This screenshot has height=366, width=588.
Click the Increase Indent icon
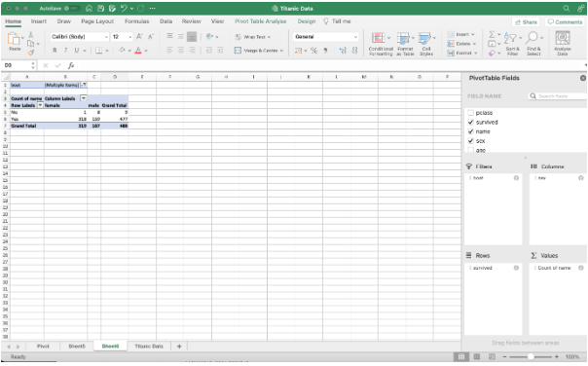[220, 51]
